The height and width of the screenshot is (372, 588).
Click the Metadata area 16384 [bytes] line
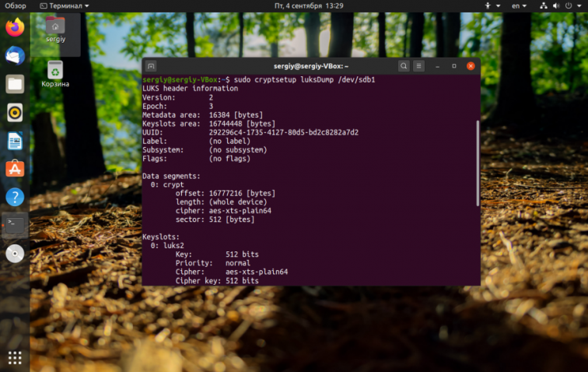pyautogui.click(x=202, y=115)
